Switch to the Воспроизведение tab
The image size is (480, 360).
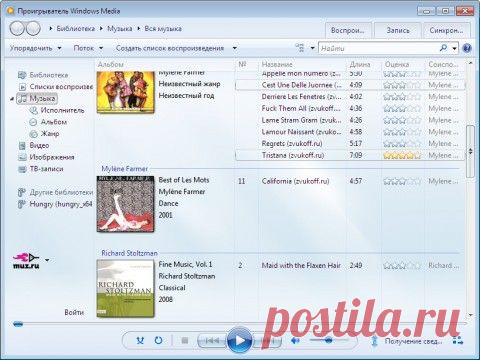pos(348,30)
